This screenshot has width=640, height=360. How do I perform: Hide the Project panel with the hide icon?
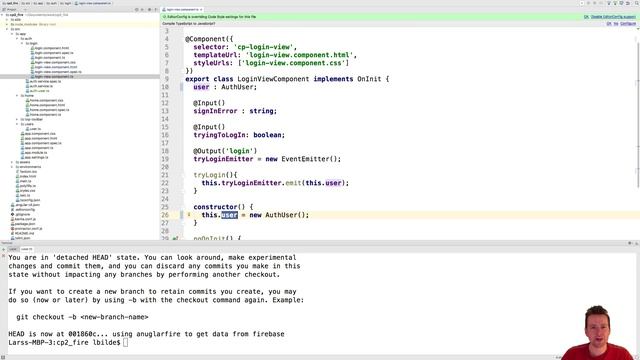pyautogui.click(x=156, y=9)
